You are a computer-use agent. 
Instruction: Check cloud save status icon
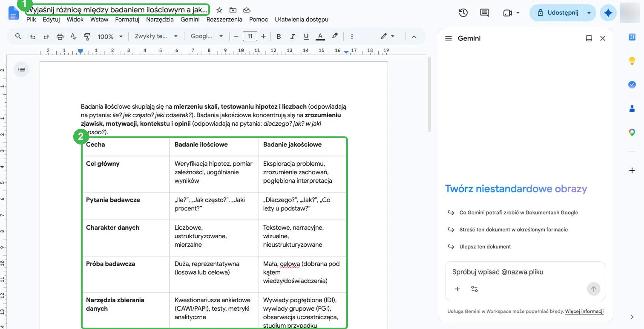click(x=246, y=10)
